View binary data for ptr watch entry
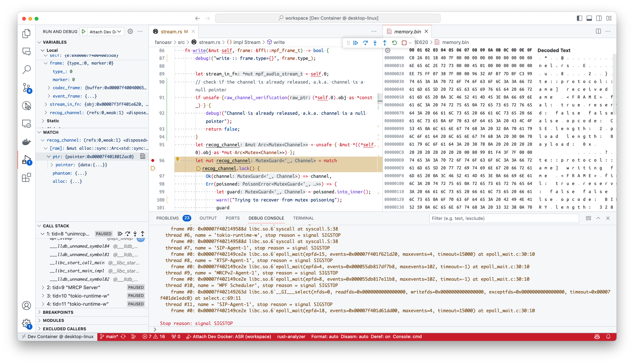The width and height of the screenshot is (634, 364). click(143, 156)
